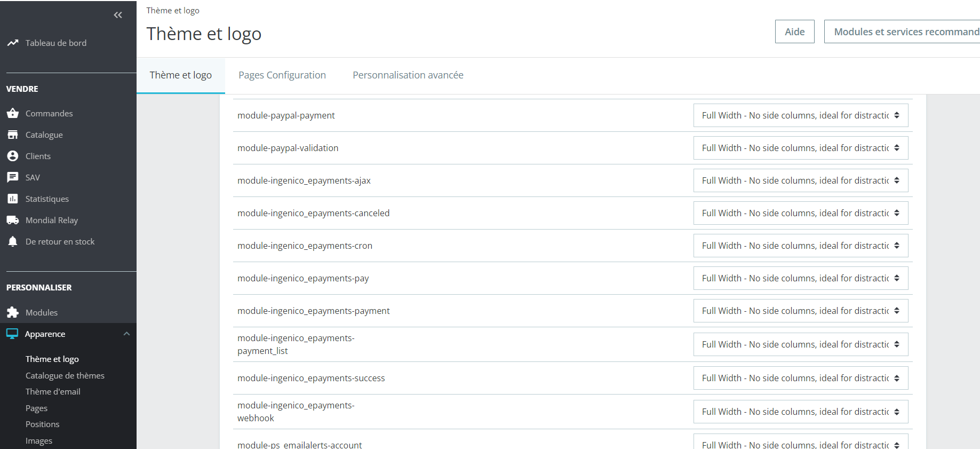
Task: Click the PERSONNALISER section heading
Action: (39, 287)
